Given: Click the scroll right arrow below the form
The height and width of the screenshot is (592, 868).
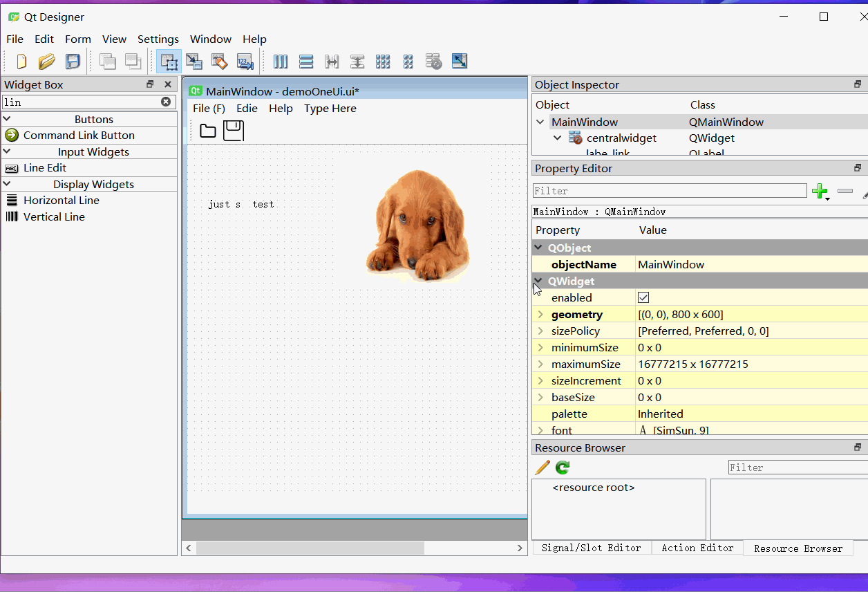Looking at the screenshot, I should coord(520,548).
